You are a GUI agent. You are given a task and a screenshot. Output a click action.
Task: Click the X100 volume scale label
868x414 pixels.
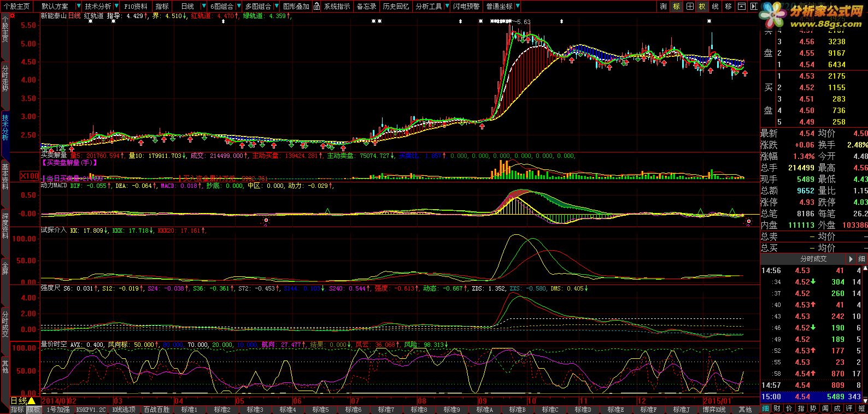[30, 176]
